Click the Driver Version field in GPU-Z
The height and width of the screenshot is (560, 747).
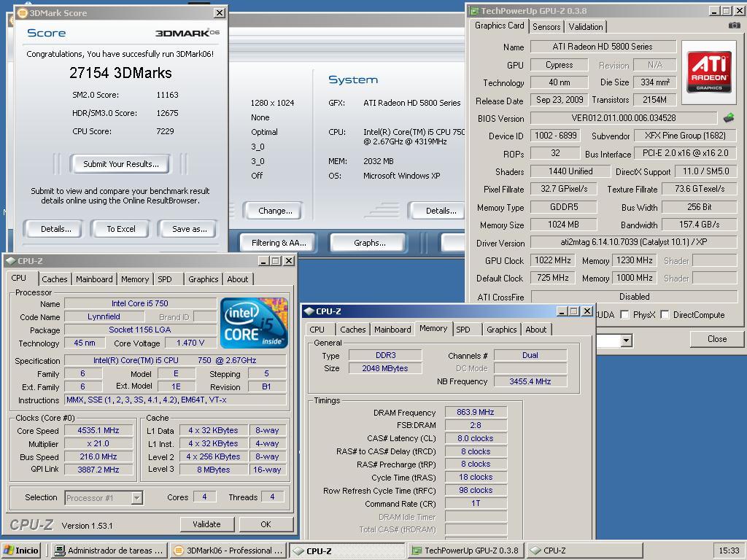[x=634, y=242]
